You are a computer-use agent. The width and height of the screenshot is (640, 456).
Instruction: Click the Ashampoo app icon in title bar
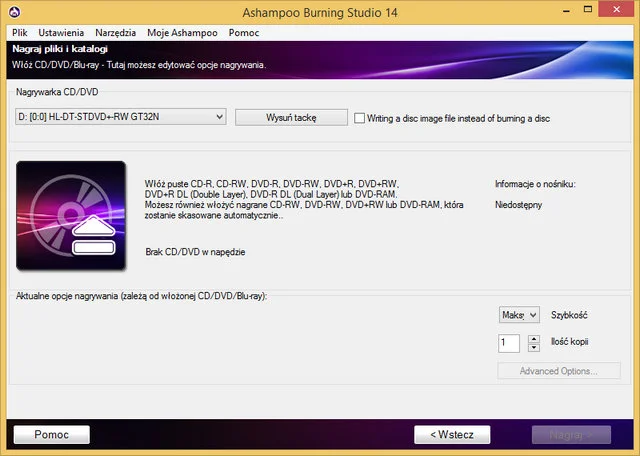13,12
